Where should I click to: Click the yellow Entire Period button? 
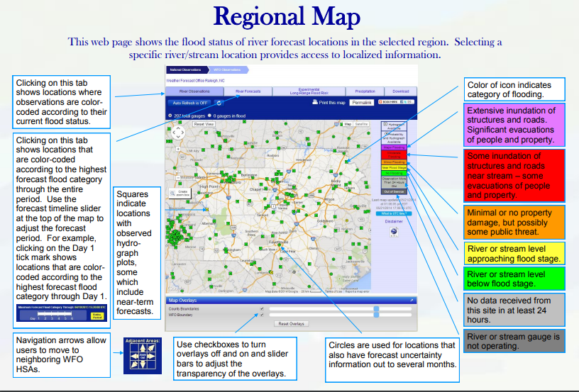[x=97, y=316]
